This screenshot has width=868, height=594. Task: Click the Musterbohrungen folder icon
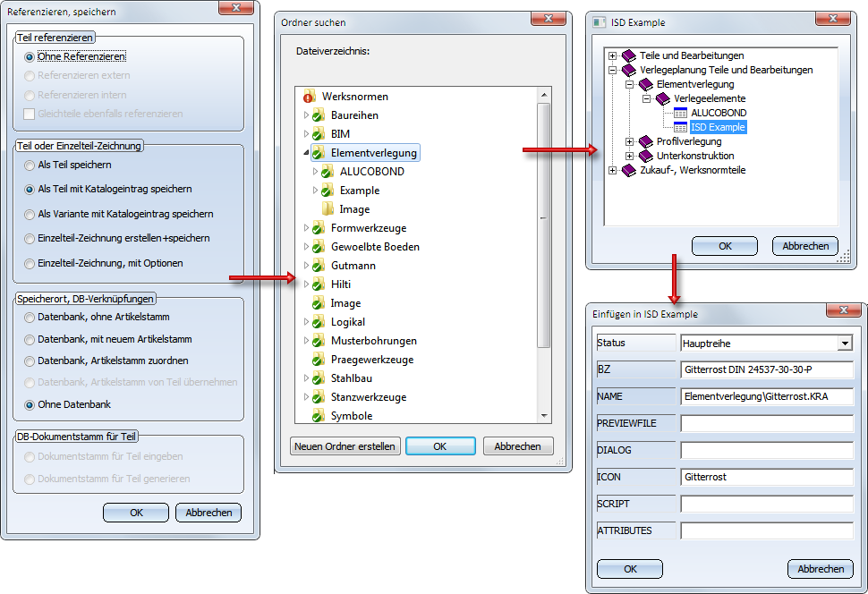click(x=319, y=341)
